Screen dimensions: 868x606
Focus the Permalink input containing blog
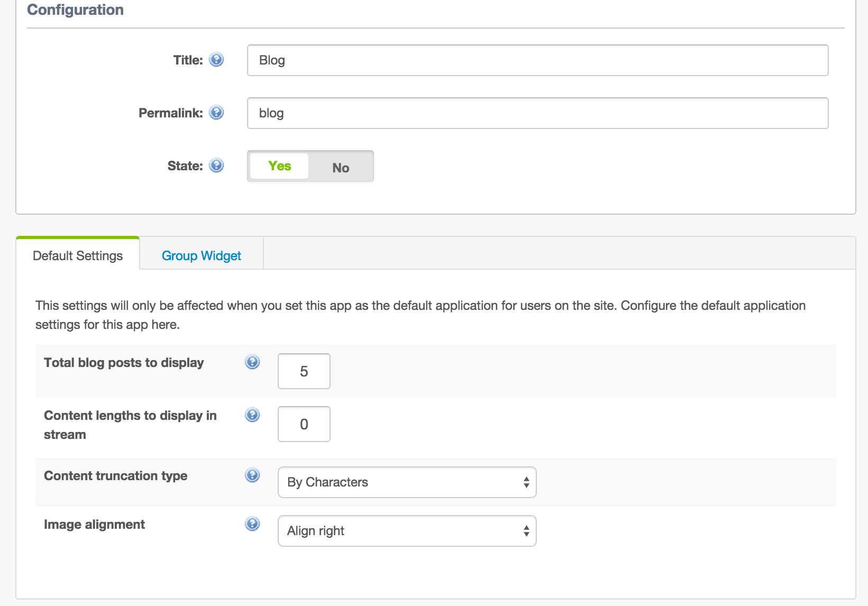[537, 113]
